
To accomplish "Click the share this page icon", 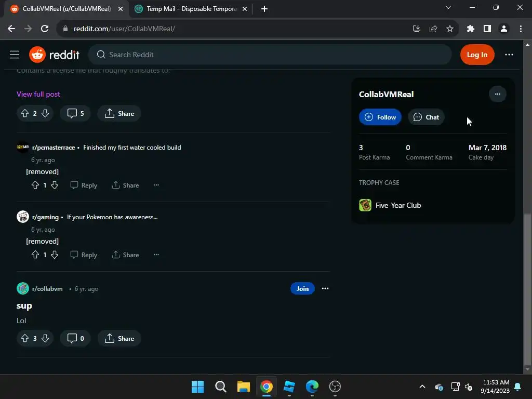I will click(433, 29).
